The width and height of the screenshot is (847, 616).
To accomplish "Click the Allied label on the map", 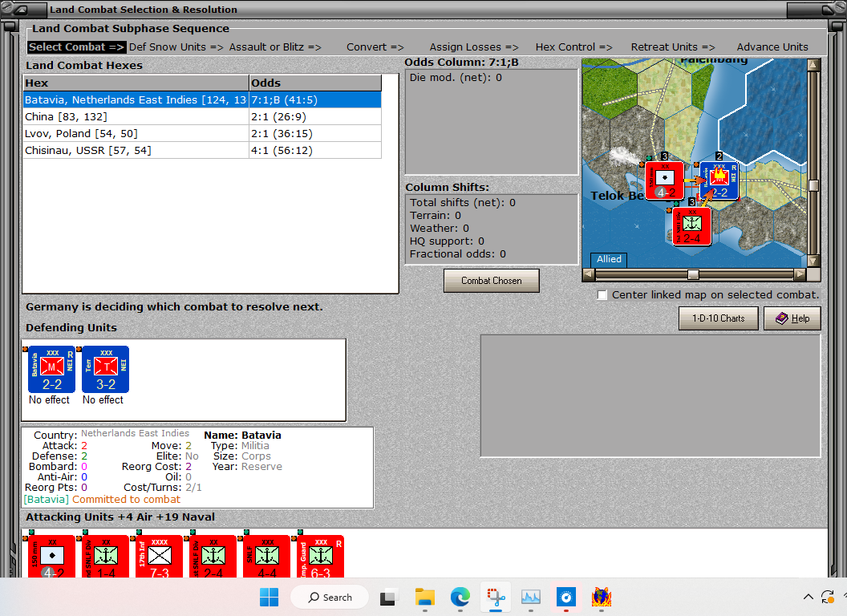I will (609, 259).
